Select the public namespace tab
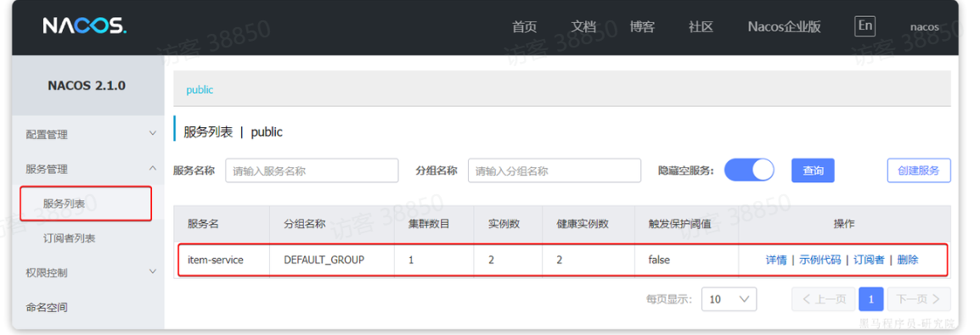 pyautogui.click(x=200, y=90)
